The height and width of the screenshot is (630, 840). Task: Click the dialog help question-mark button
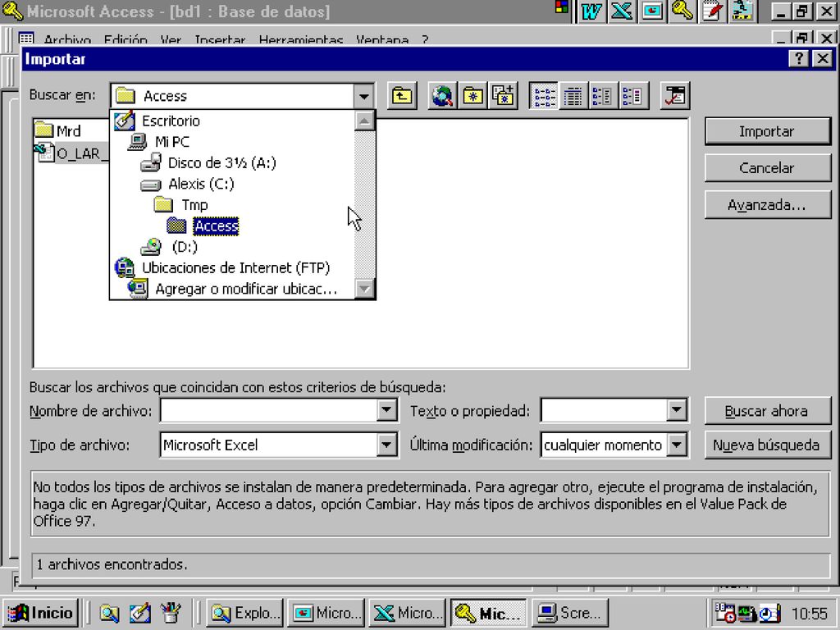[799, 58]
